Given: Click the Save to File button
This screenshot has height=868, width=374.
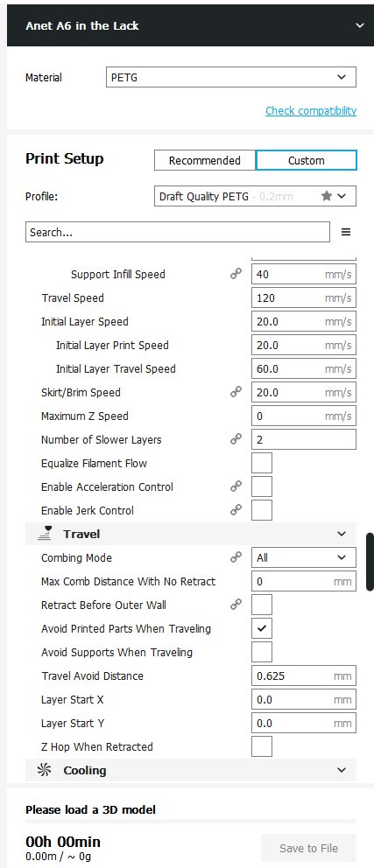Looking at the screenshot, I should (308, 848).
